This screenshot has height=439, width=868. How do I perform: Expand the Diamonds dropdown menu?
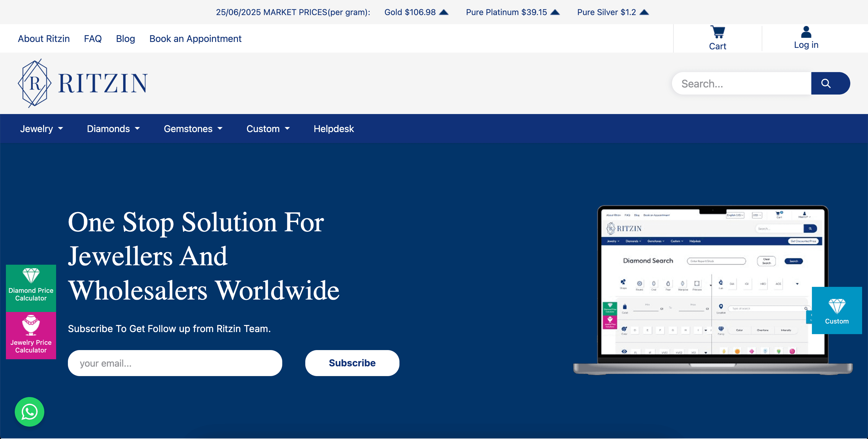tap(113, 129)
